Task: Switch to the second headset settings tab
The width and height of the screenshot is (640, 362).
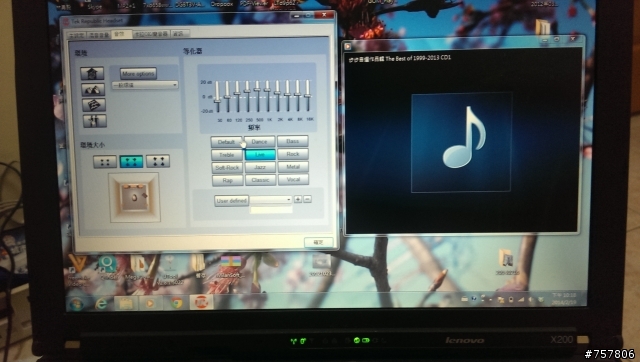Action: coord(99,35)
